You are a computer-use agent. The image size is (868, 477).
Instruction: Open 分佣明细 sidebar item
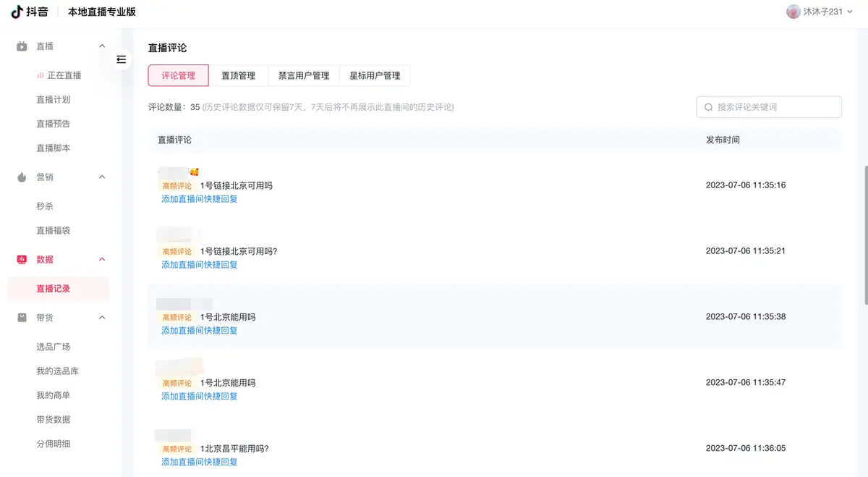[x=54, y=444]
